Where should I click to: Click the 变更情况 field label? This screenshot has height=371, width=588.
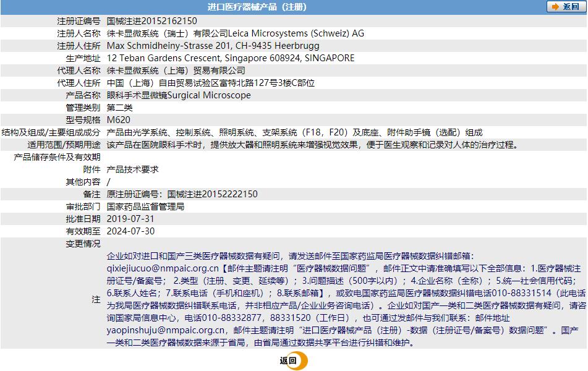click(x=83, y=244)
